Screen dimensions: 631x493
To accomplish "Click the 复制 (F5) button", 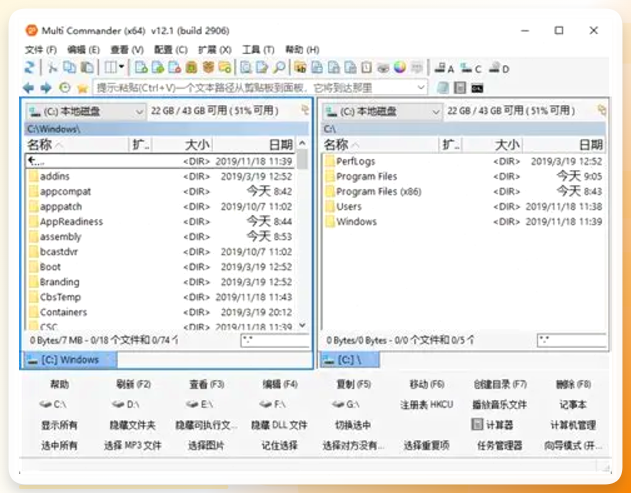I will (x=353, y=385).
